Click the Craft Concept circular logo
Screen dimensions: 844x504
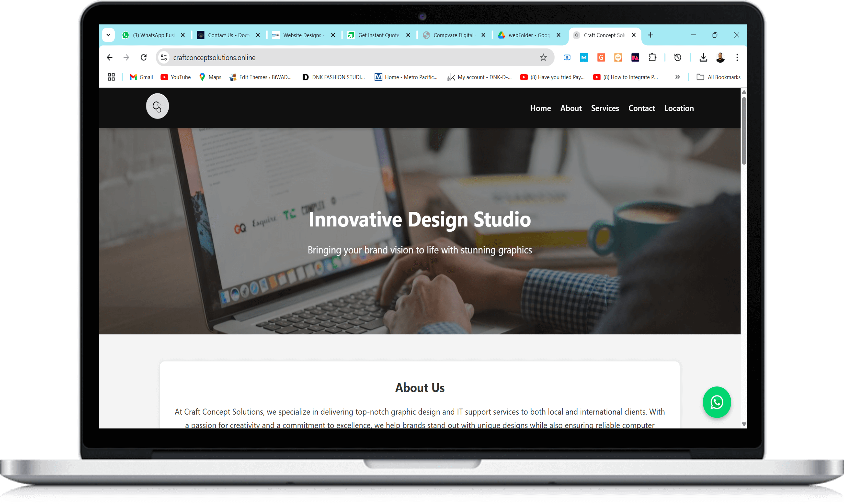tap(157, 106)
